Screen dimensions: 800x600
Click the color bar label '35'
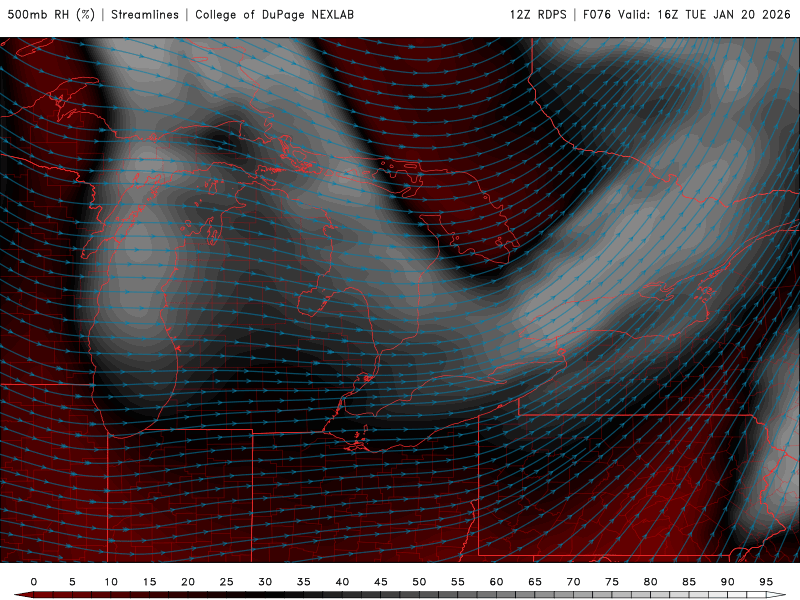pos(304,582)
